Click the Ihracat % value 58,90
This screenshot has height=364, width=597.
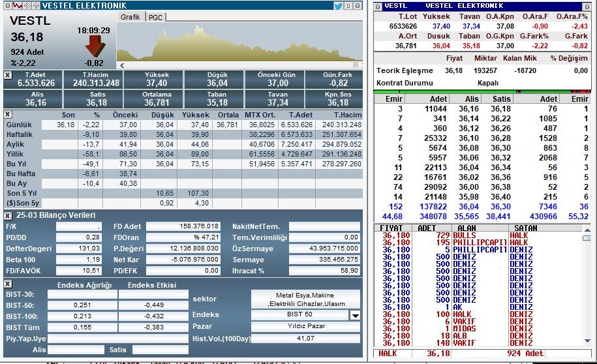click(324, 271)
